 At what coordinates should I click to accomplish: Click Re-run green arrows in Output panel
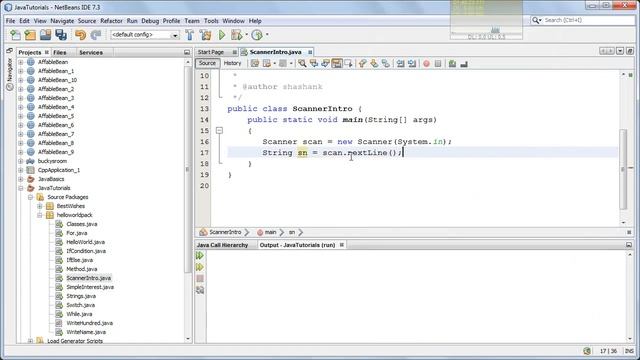200,256
